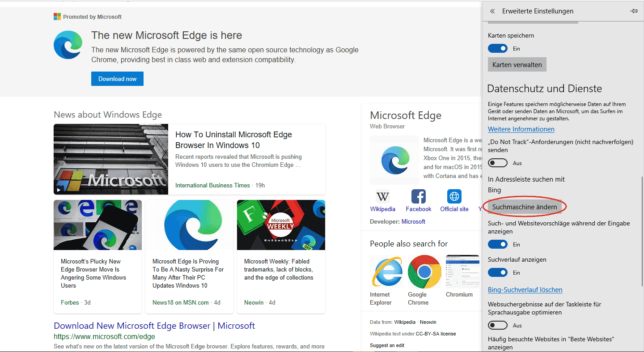Click the International Business Times source
Viewport: 644px width, 352px height.
(212, 185)
